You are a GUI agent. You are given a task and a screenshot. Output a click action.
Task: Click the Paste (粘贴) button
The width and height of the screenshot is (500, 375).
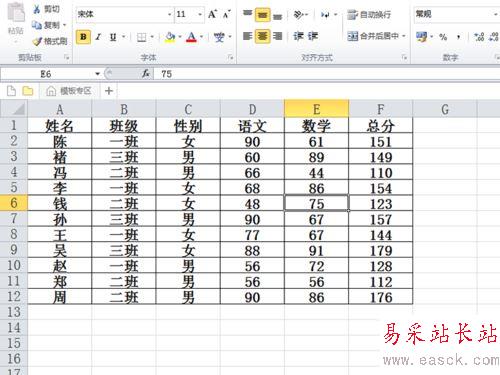(15, 19)
